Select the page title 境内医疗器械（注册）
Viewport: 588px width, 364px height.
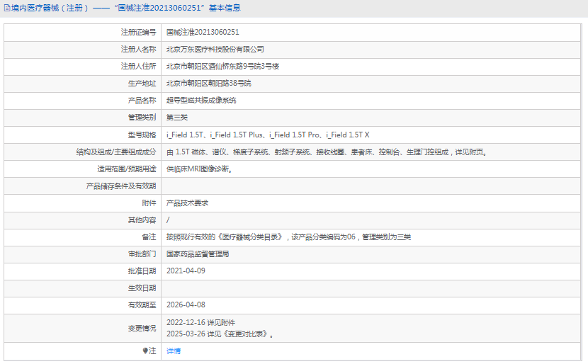(x=50, y=8)
